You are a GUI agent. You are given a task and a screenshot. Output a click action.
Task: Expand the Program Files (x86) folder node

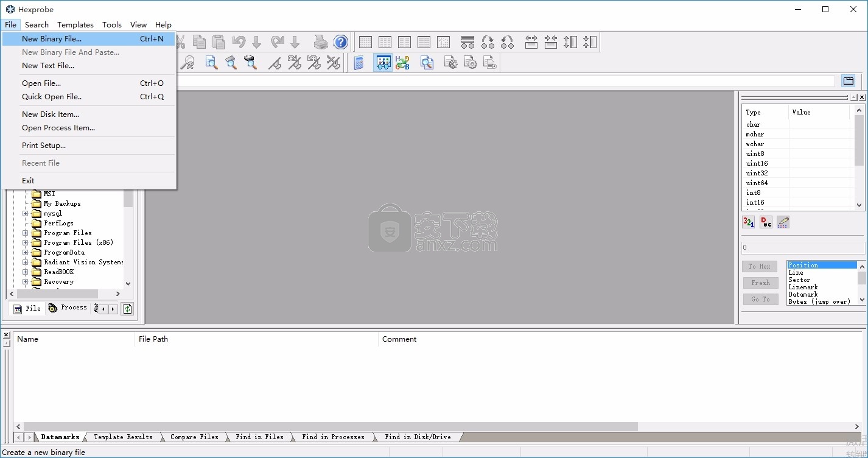click(26, 243)
